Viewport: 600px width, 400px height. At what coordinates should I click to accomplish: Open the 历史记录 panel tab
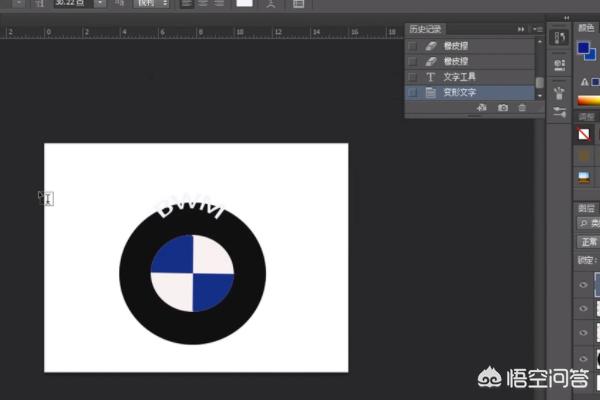pos(425,29)
